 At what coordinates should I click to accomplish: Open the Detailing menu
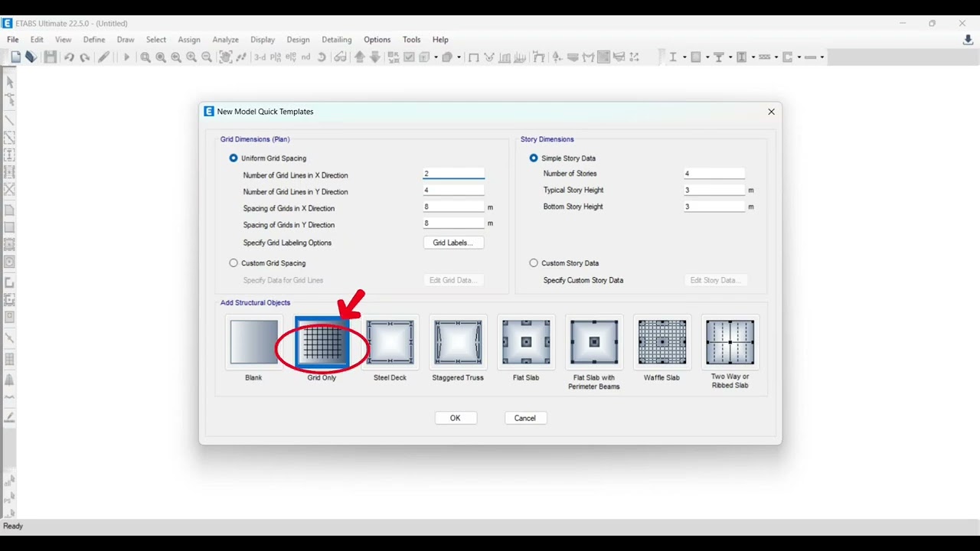coord(337,40)
